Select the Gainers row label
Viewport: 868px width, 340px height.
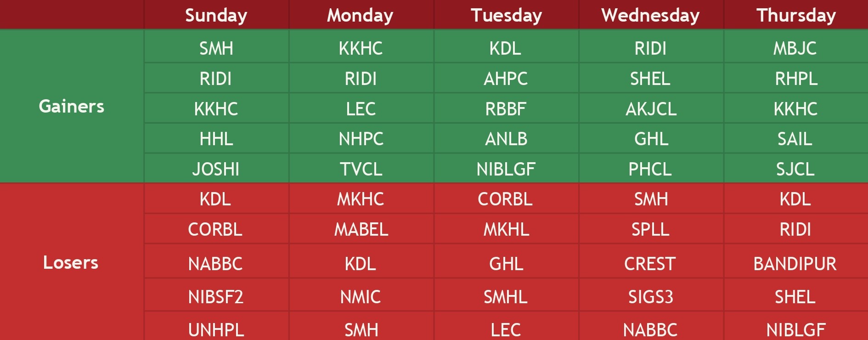click(72, 106)
